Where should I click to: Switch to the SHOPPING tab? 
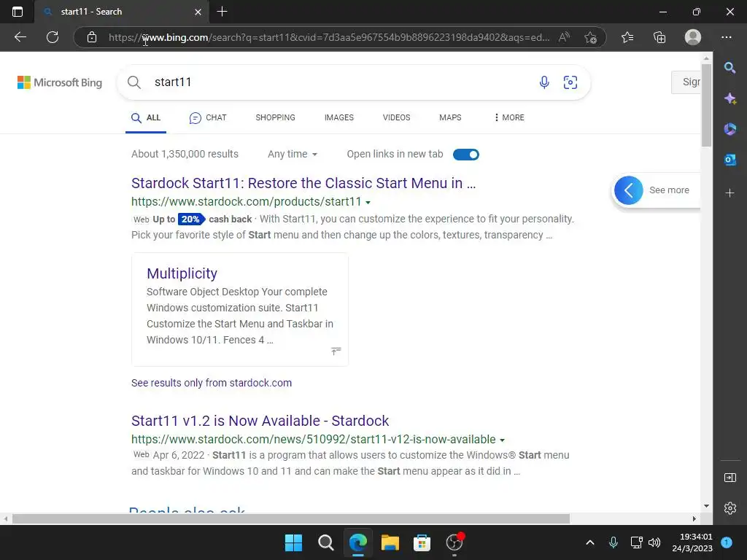click(275, 117)
